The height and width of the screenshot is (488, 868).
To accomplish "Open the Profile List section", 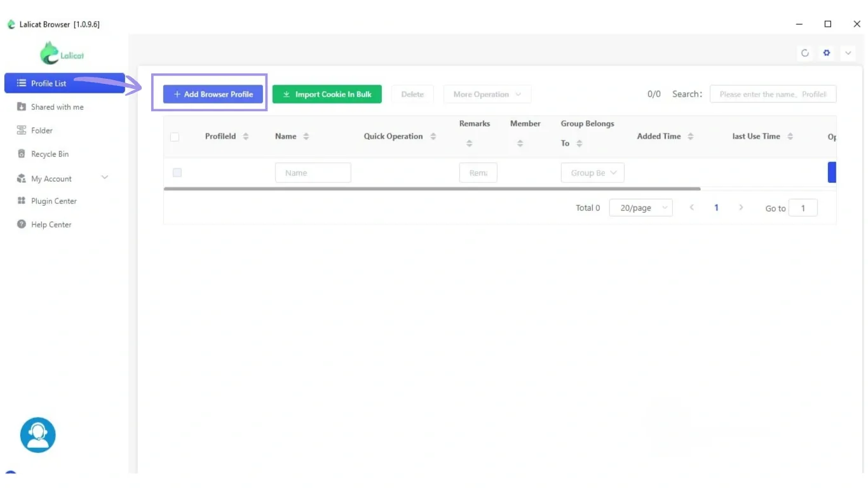I will pyautogui.click(x=48, y=83).
